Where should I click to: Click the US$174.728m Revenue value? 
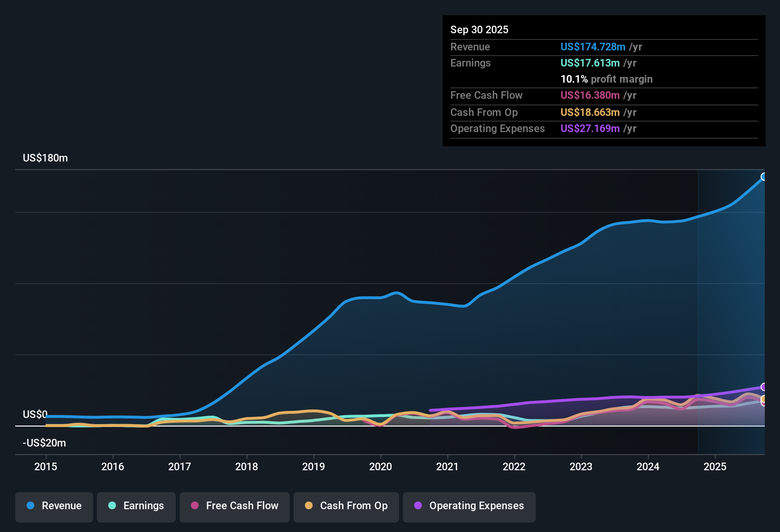pyautogui.click(x=593, y=47)
